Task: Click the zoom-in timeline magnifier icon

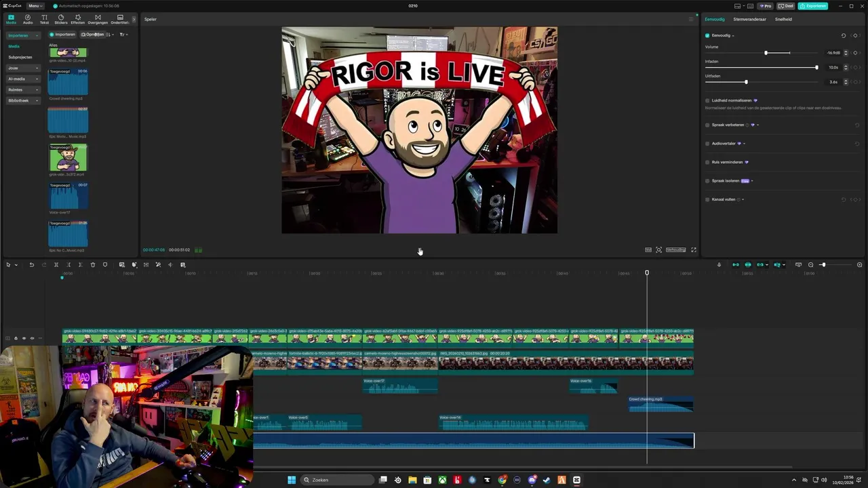Action: [x=860, y=264]
